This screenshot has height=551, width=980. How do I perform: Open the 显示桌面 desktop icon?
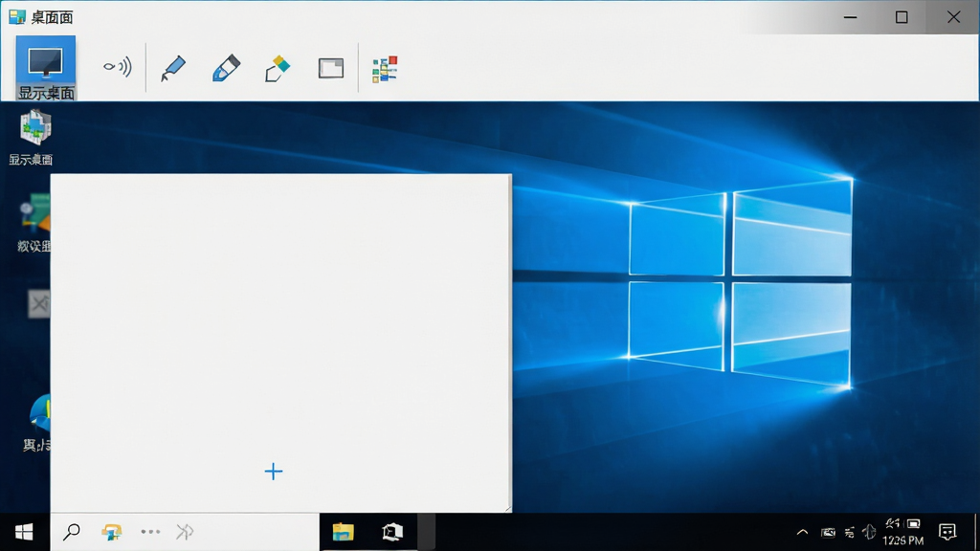(x=33, y=137)
